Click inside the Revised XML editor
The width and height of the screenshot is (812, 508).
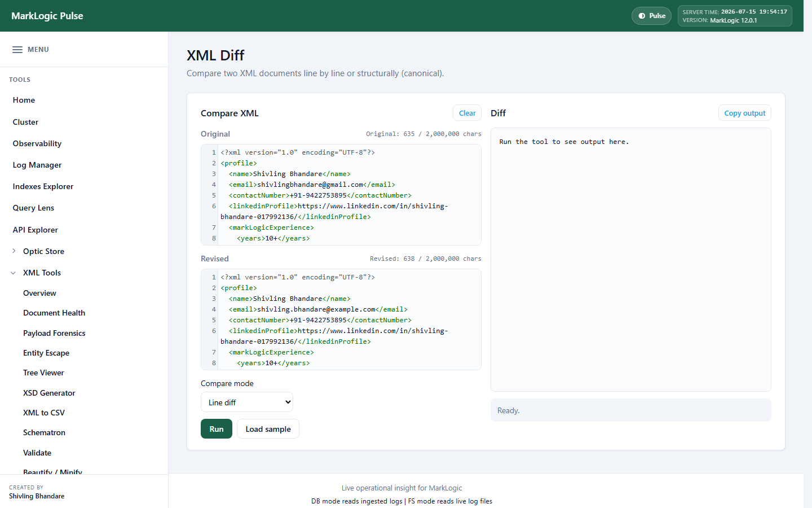(x=341, y=319)
